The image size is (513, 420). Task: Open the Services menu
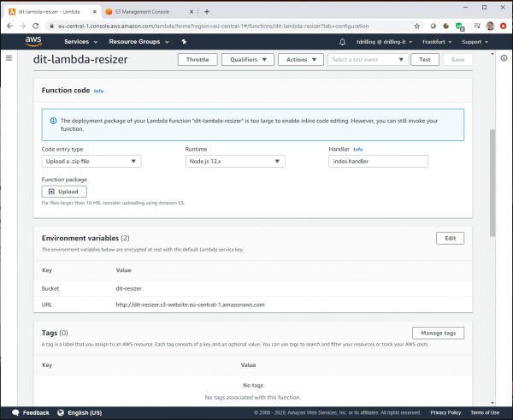[81, 42]
